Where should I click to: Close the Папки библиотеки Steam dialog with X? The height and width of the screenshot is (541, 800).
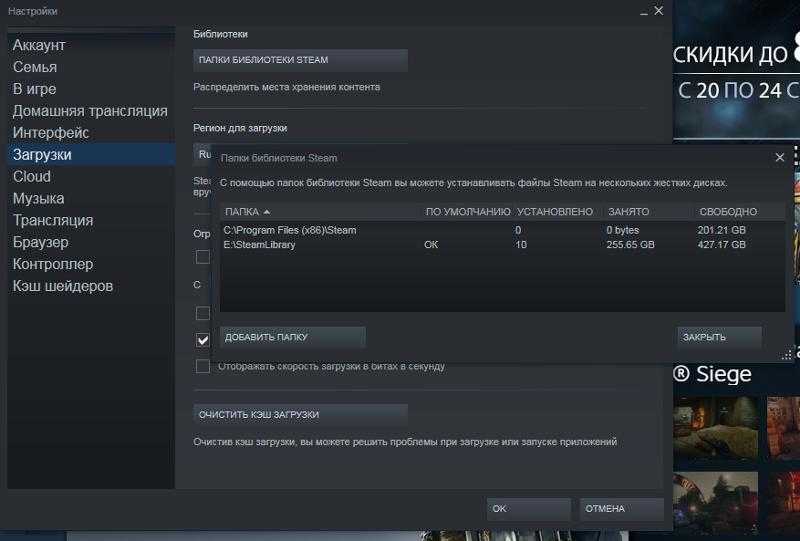click(x=780, y=158)
